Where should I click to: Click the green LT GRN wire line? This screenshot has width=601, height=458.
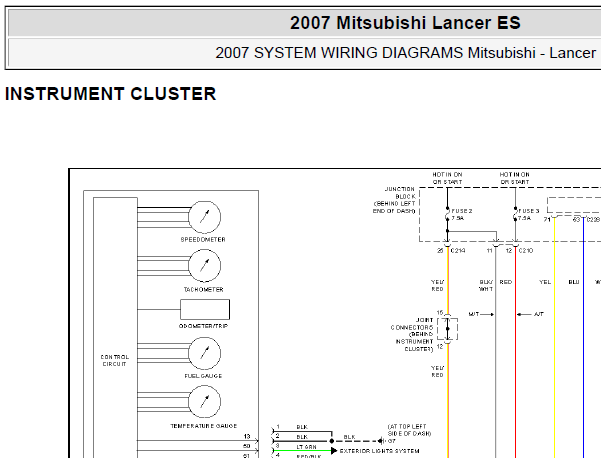[303, 451]
